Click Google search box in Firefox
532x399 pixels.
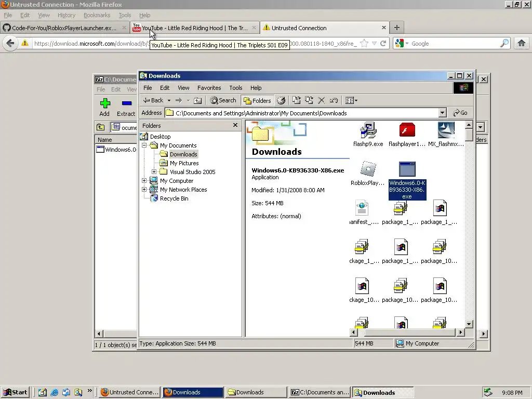pos(454,44)
